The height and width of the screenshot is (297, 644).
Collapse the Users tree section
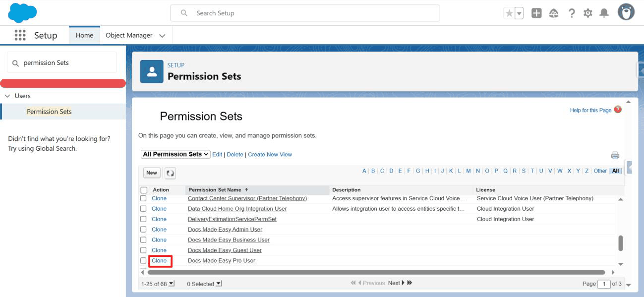point(7,96)
